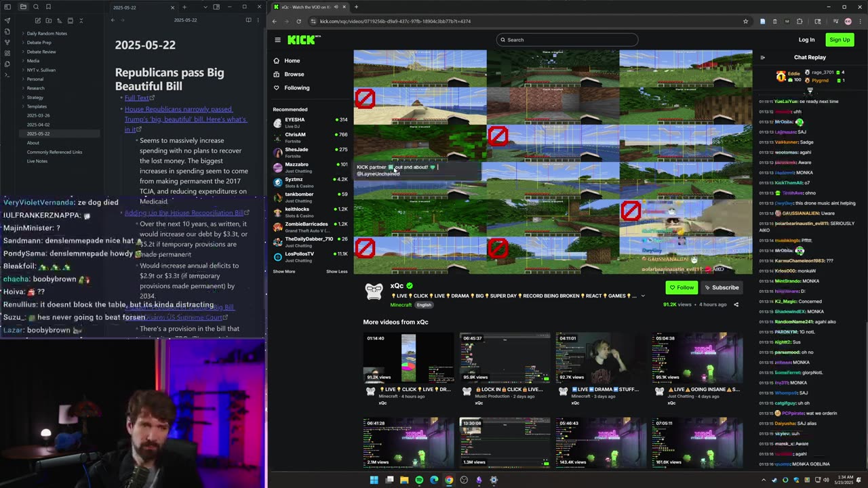Open Kick hamburger menu
This screenshot has height=488, width=868.
277,40
